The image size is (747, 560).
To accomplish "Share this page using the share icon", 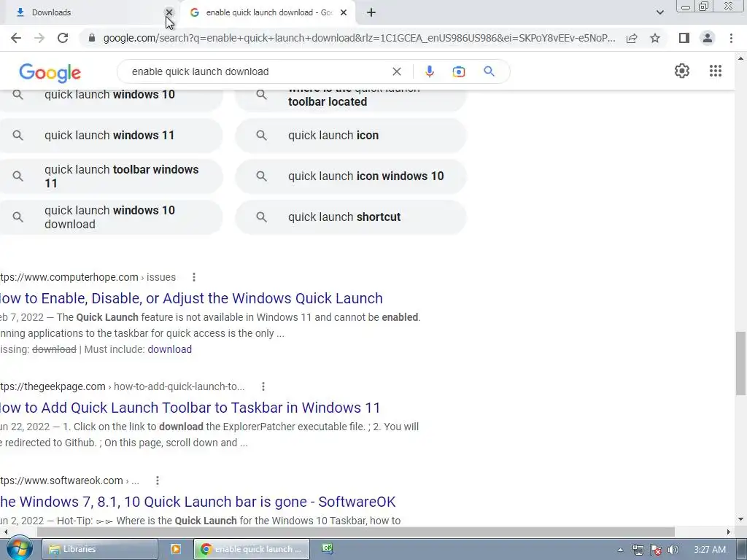I will [632, 38].
